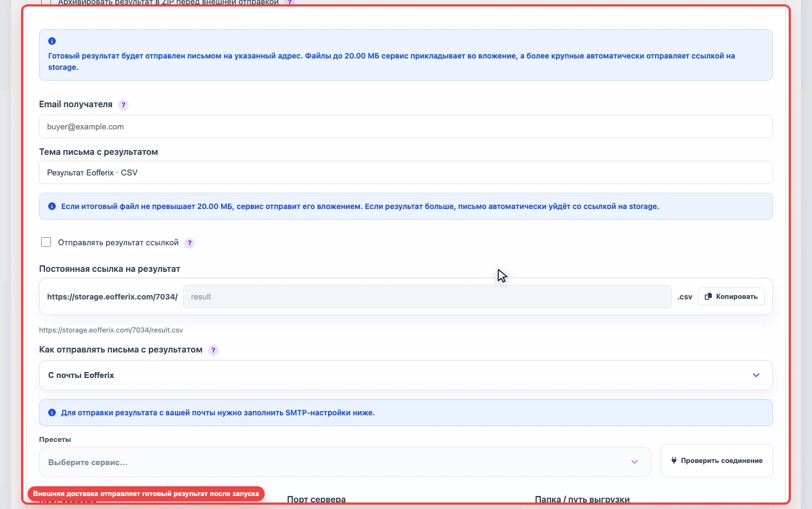Screen dimensions: 812x509
Task: Click help icon next to Email получателя
Action: click(x=123, y=105)
